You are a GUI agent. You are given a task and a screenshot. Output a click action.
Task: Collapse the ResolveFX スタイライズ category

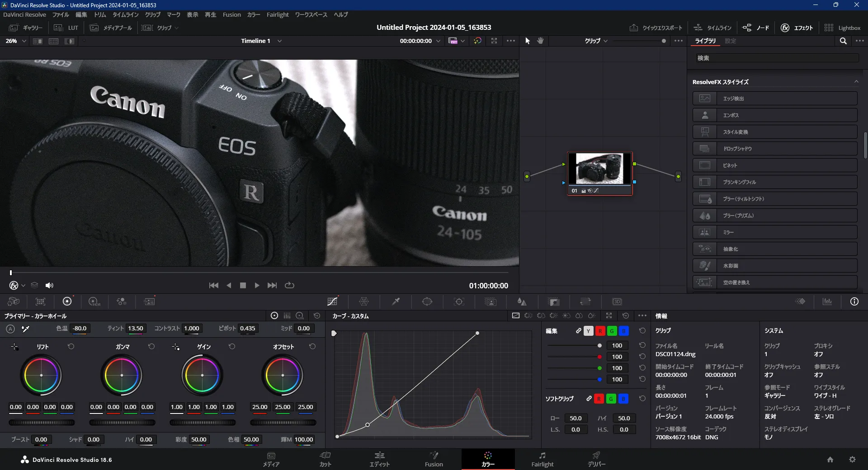pyautogui.click(x=856, y=82)
